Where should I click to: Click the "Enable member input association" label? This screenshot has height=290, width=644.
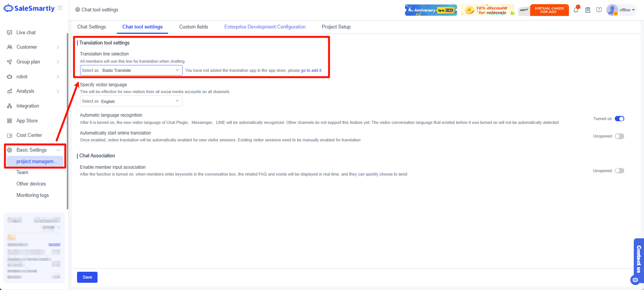coord(113,167)
